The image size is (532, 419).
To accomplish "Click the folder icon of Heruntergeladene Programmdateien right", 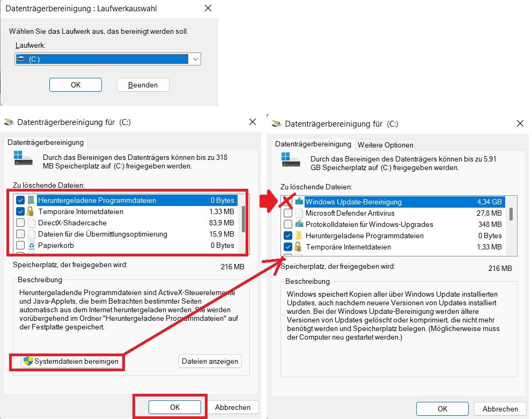I will 299,236.
